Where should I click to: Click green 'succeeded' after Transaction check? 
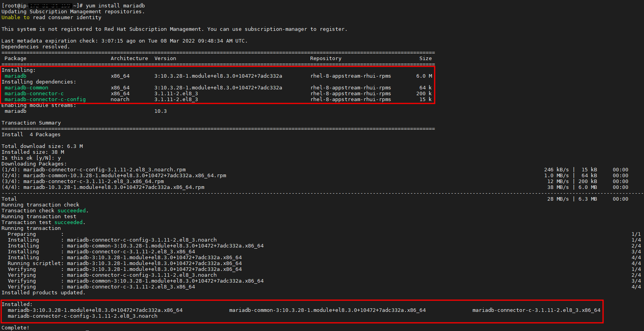(x=72, y=210)
